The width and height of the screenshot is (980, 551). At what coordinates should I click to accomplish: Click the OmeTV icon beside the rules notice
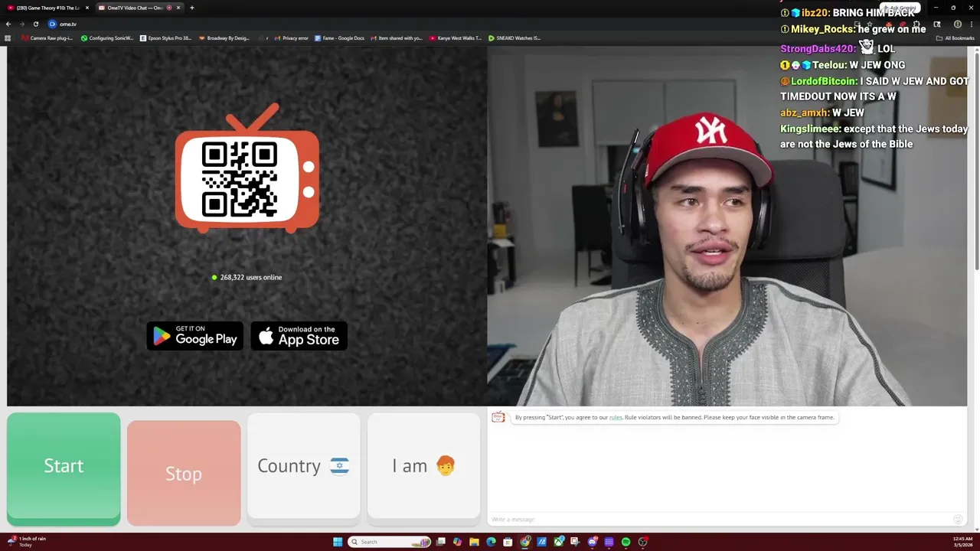click(x=498, y=417)
